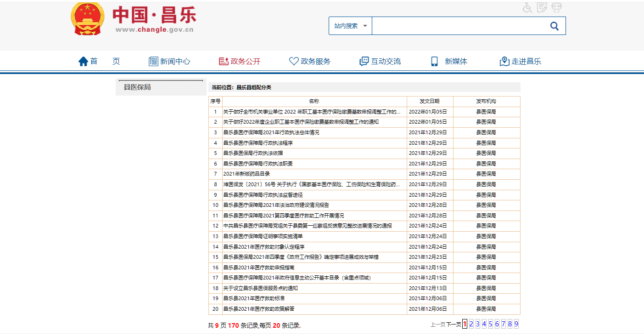The height and width of the screenshot is (336, 644).
Task: Open 关于设立昌乐县医保服务点的通知 link
Action: point(261,288)
